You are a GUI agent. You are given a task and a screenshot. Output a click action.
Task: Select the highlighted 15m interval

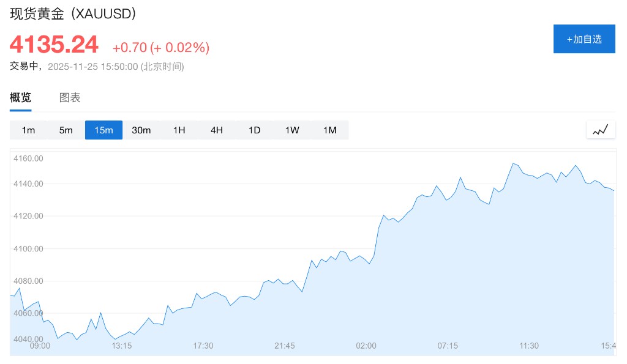[x=103, y=130]
